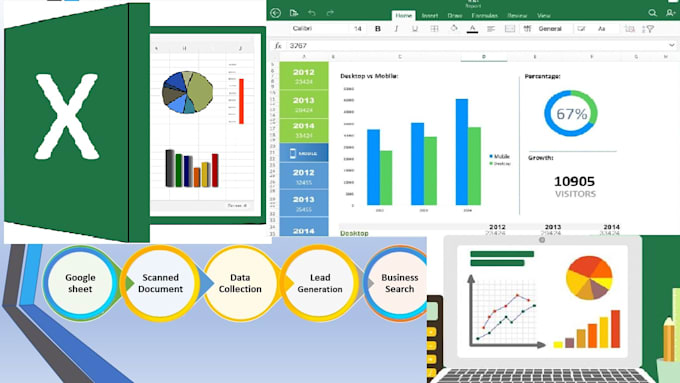Viewport: 680px width, 383px height.
Task: Open the sort and filter icon
Action: pos(648,29)
